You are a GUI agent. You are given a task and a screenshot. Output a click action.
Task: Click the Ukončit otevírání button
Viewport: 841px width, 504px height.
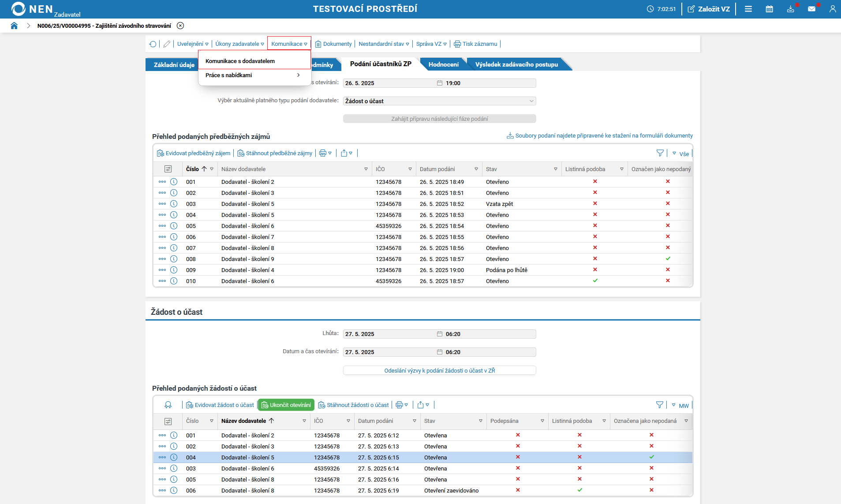[286, 405]
